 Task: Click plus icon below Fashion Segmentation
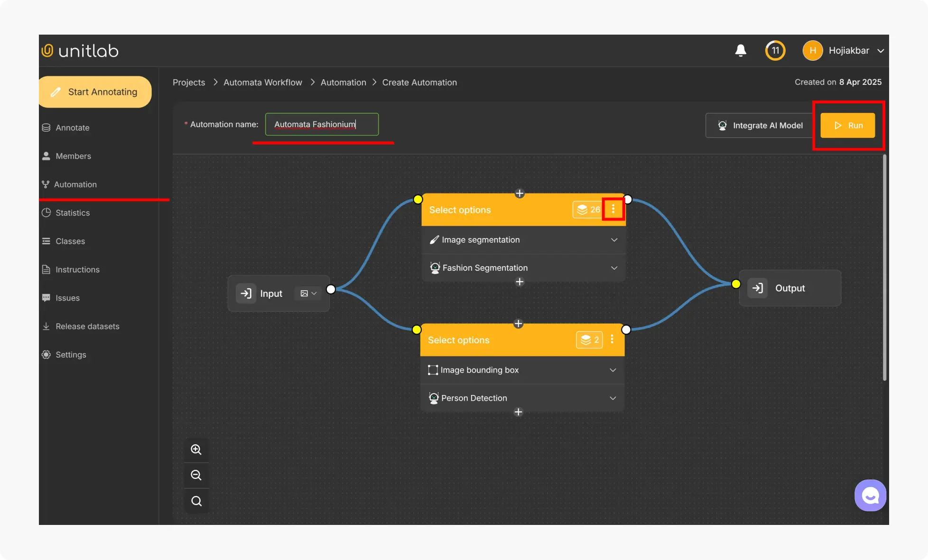(520, 282)
